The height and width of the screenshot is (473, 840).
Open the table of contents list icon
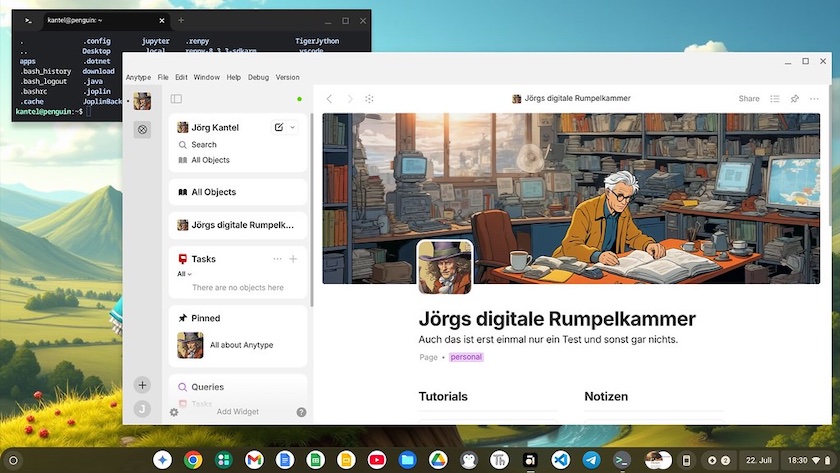click(775, 99)
